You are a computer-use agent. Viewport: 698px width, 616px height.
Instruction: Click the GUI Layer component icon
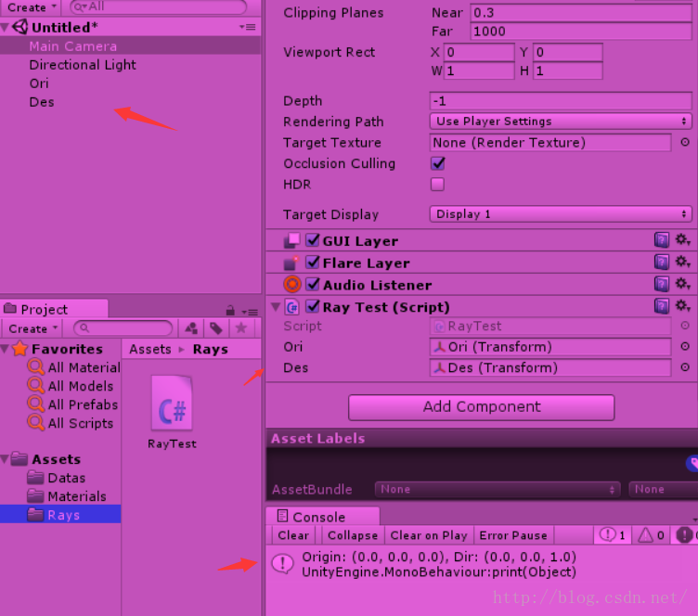point(291,240)
